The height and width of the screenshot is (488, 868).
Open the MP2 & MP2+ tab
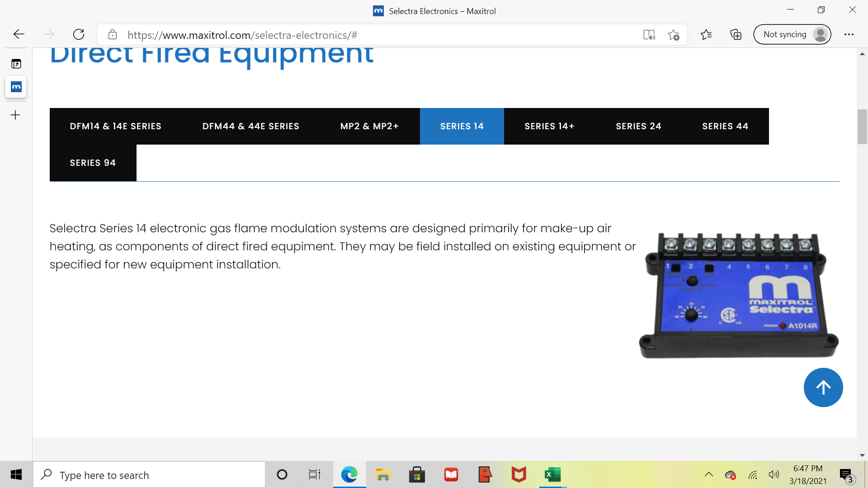(x=370, y=127)
